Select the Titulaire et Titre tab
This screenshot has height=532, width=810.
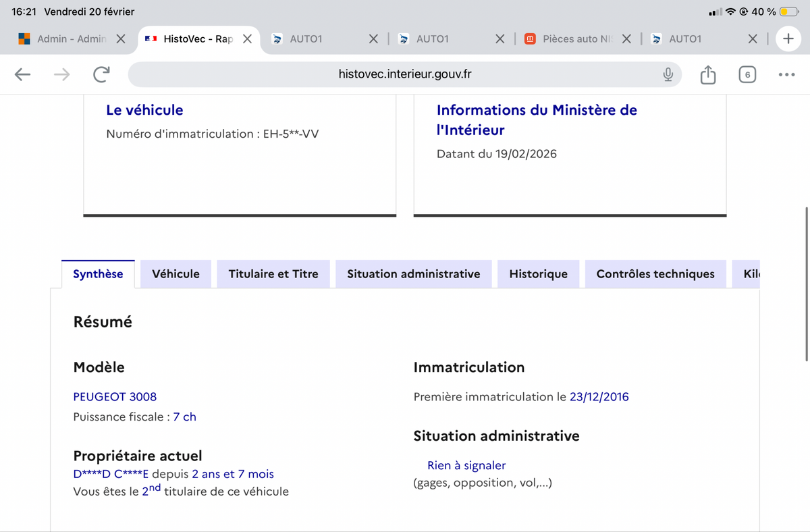click(x=273, y=274)
